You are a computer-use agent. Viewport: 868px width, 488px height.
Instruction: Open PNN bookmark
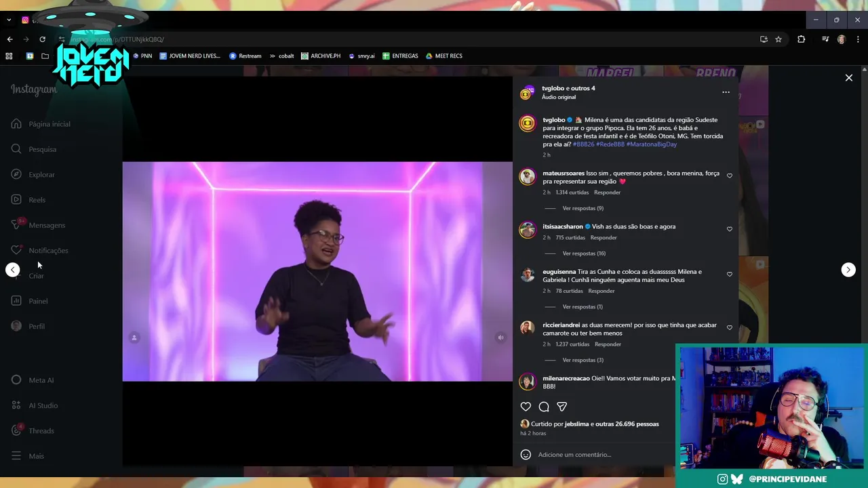tap(142, 56)
